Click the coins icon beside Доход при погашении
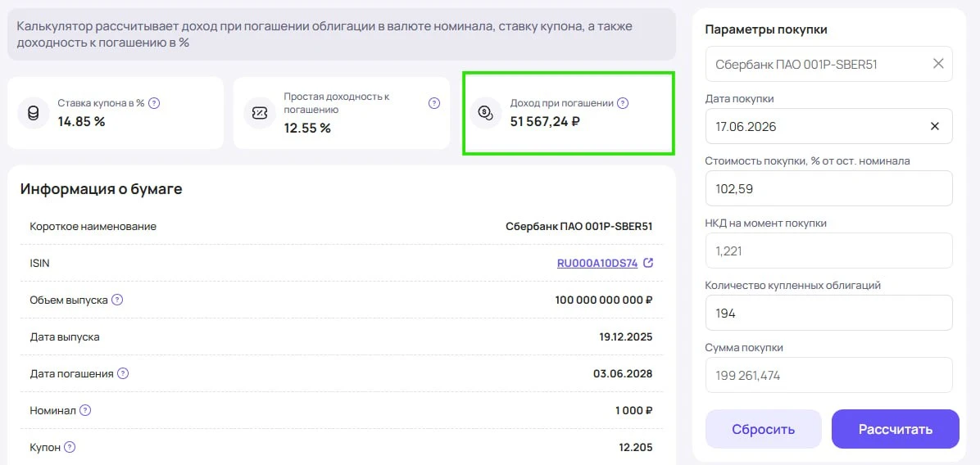Screen dimensions: 980x465 point(486,113)
